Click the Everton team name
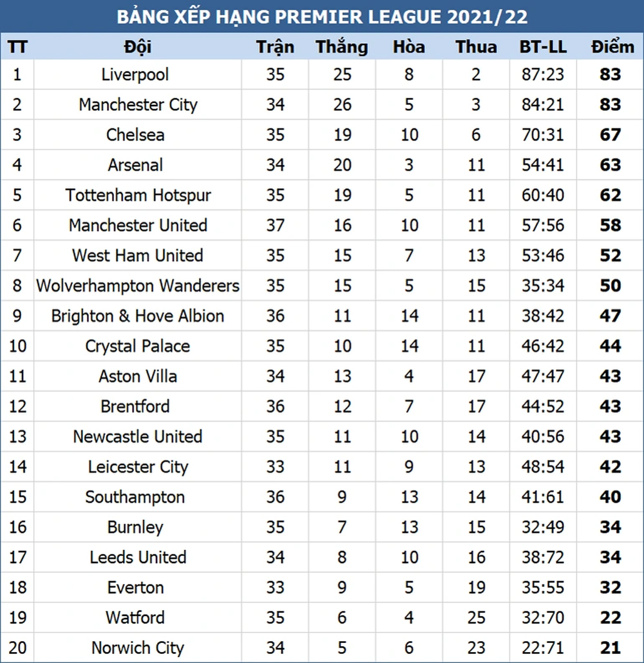The image size is (644, 663). click(135, 588)
